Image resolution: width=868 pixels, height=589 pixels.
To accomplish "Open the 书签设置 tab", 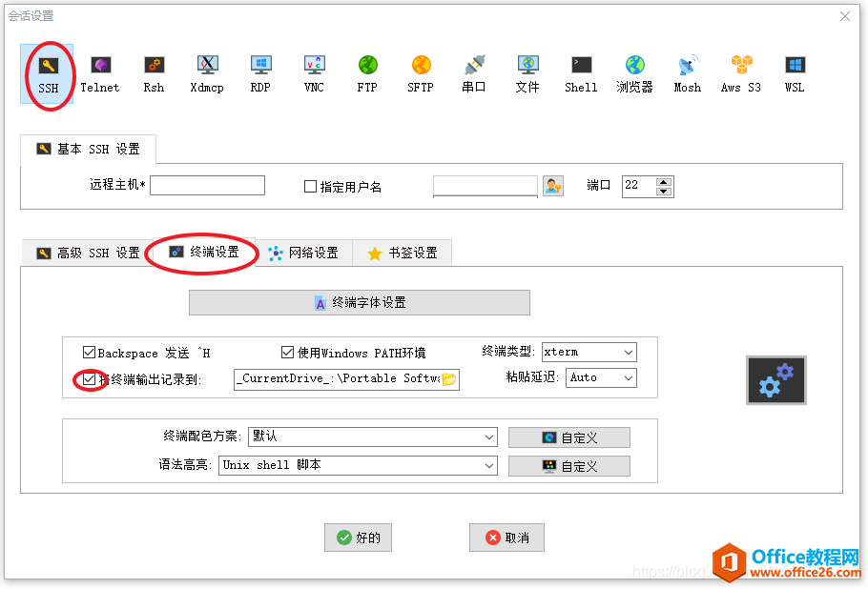I will [402, 253].
